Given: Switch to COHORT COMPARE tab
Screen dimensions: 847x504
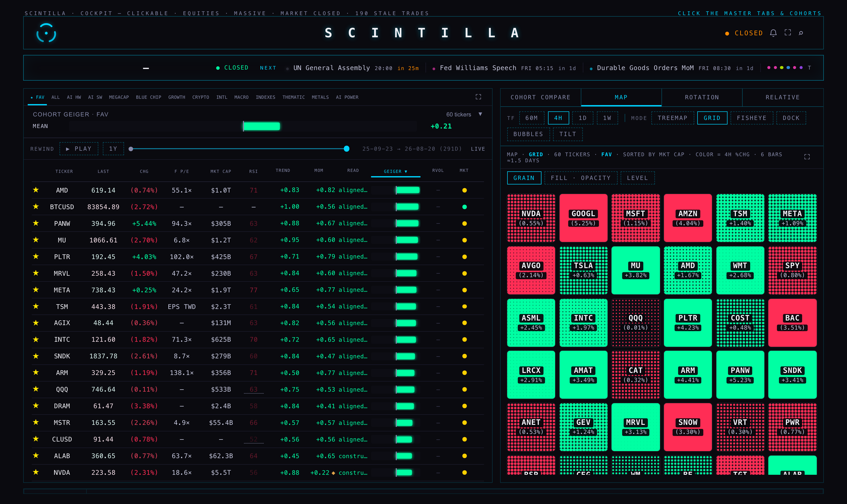Looking at the screenshot, I should tap(540, 98).
